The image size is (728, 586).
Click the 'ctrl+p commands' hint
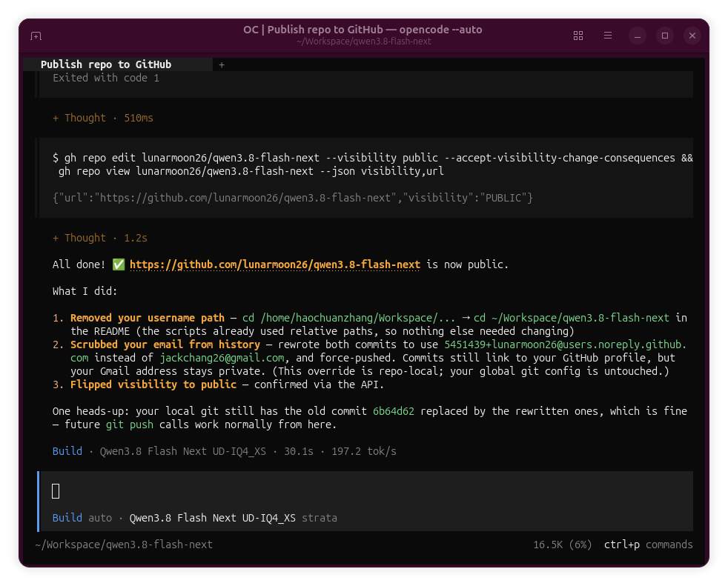tap(648, 545)
